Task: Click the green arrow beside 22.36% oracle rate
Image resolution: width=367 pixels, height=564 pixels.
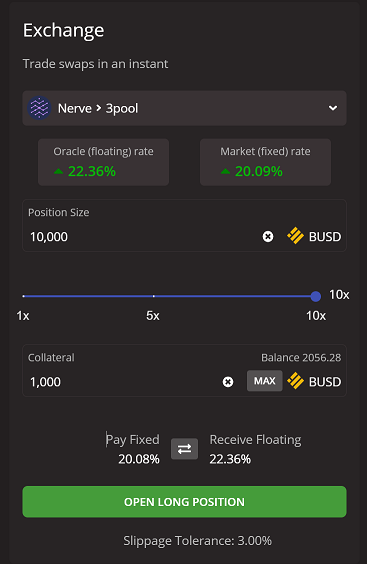Action: (58, 172)
